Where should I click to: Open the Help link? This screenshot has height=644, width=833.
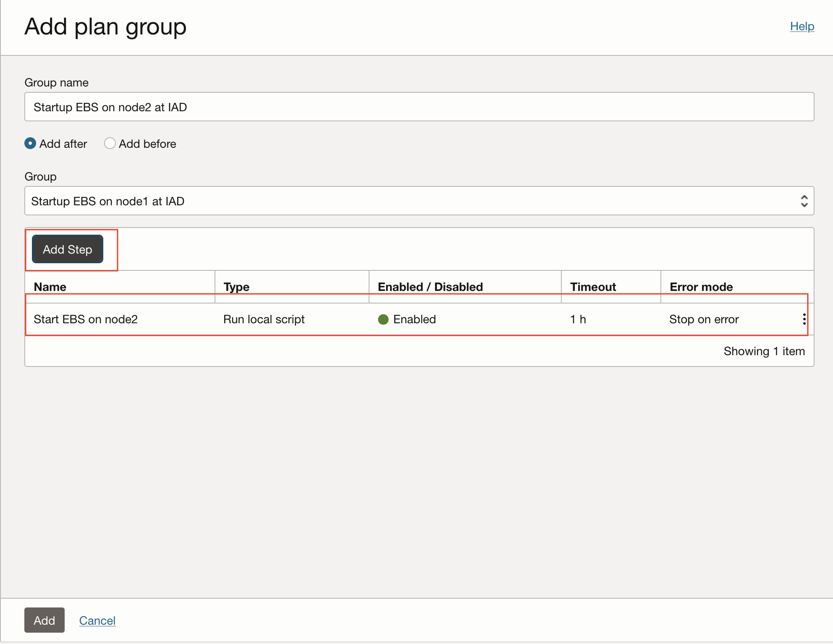pyautogui.click(x=802, y=26)
